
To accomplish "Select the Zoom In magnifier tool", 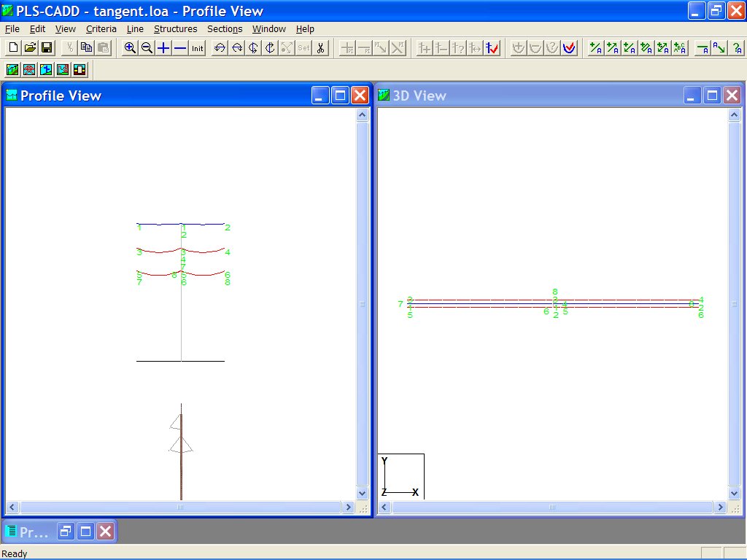I will point(129,47).
